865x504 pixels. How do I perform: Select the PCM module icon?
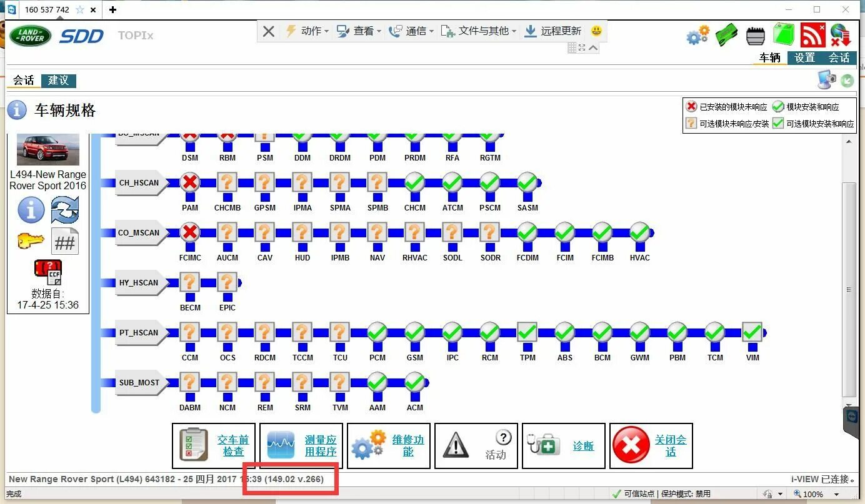point(377,332)
